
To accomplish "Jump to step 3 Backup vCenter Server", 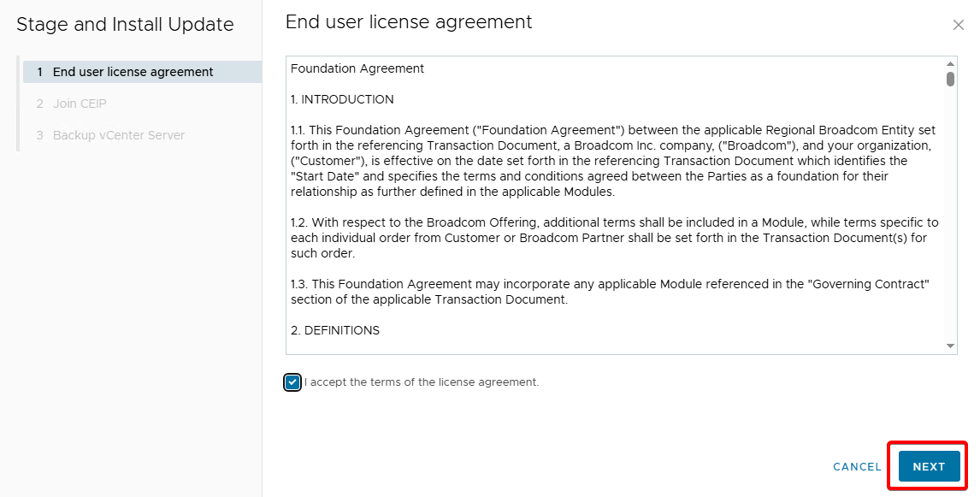I will click(x=118, y=135).
